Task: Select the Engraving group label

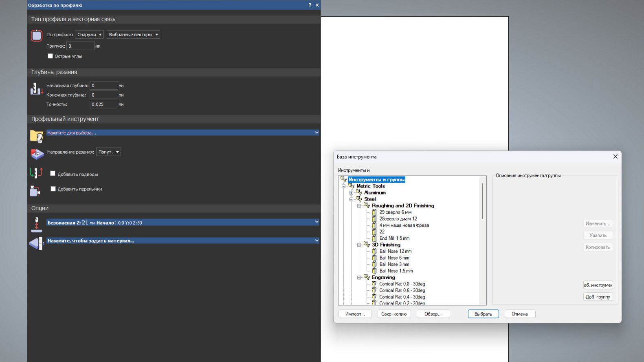Action: [x=383, y=277]
